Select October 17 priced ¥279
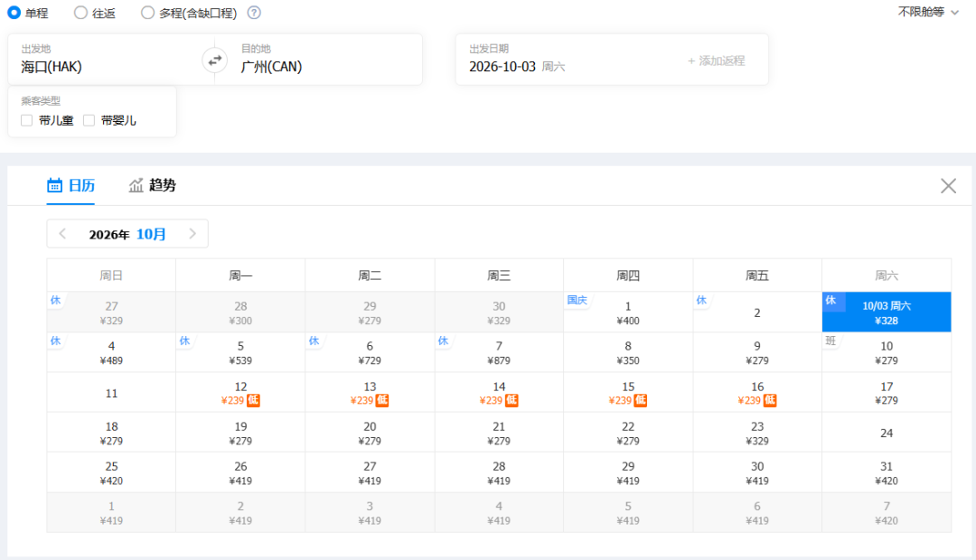Viewport: 976px width, 560px height. click(887, 393)
